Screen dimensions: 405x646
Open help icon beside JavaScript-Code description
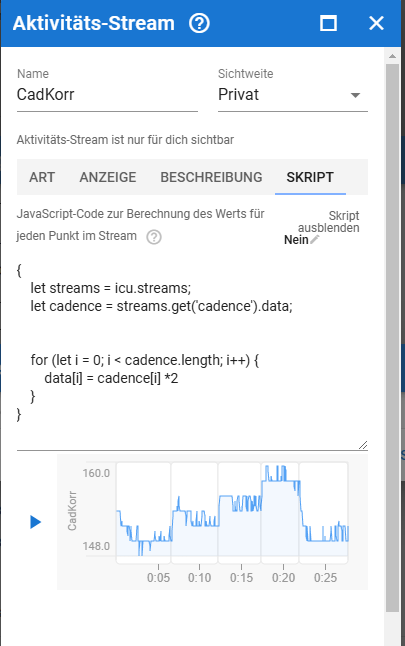[x=154, y=237]
